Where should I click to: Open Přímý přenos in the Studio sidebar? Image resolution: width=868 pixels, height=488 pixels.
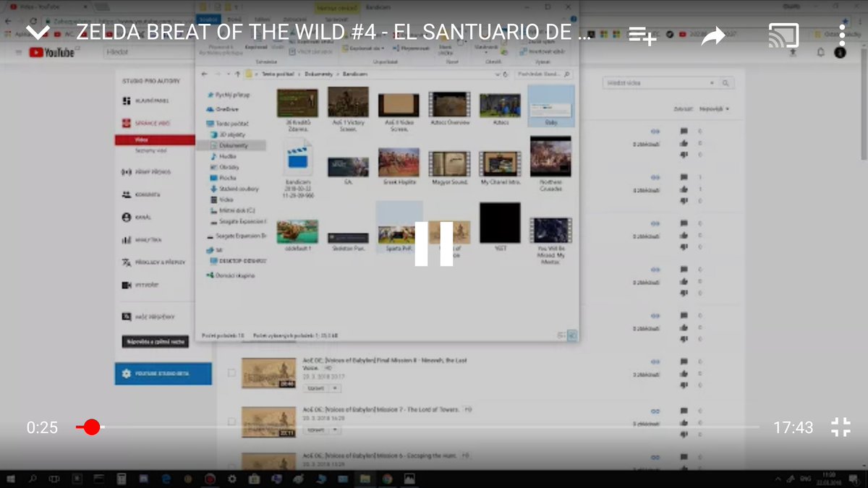click(147, 172)
